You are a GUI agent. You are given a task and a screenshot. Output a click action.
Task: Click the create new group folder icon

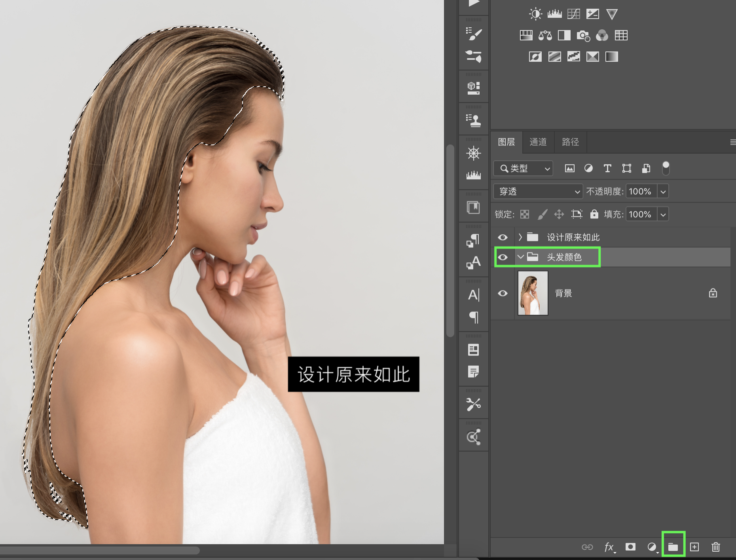point(673,547)
